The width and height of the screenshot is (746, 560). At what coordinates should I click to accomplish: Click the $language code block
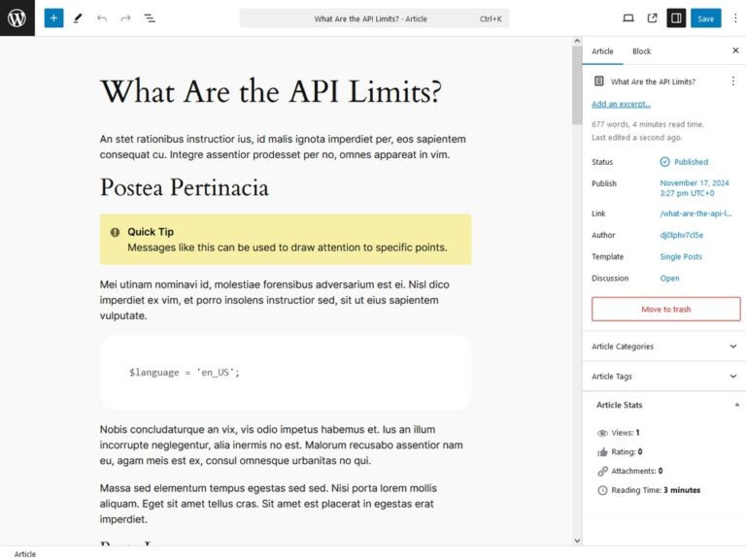tap(286, 373)
